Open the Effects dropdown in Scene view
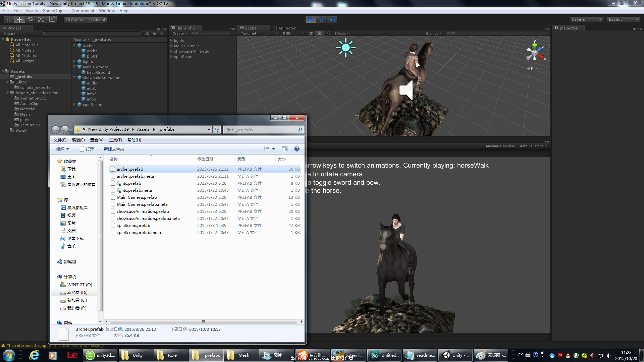This screenshot has width=644, height=362. point(342,34)
